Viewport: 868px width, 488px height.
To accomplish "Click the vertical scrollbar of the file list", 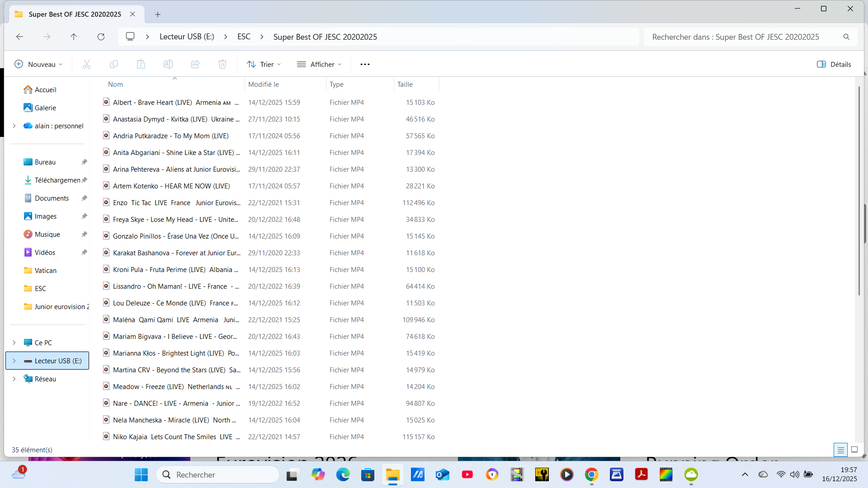I will click(x=859, y=190).
